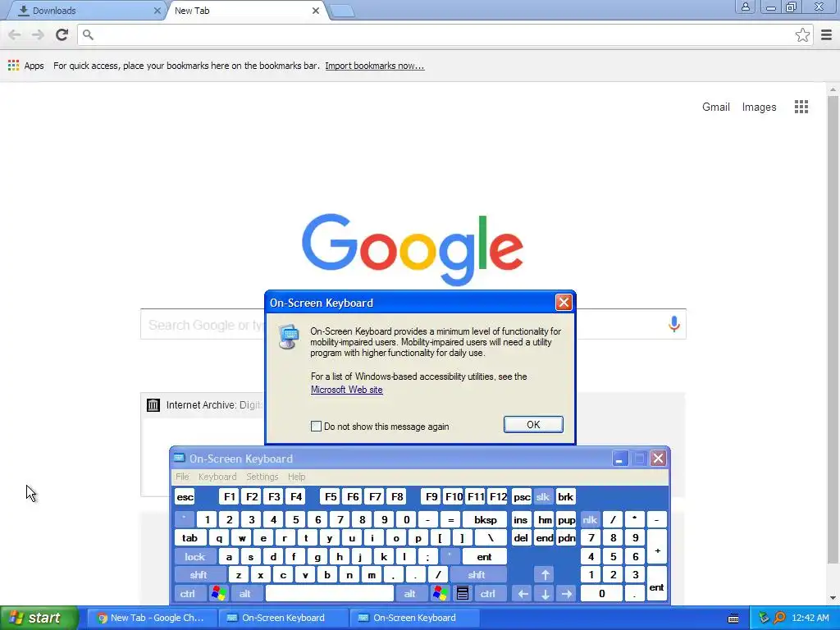Viewport: 840px width, 630px height.
Task: Toggle the lock (caps lock) key
Action: pyautogui.click(x=195, y=557)
